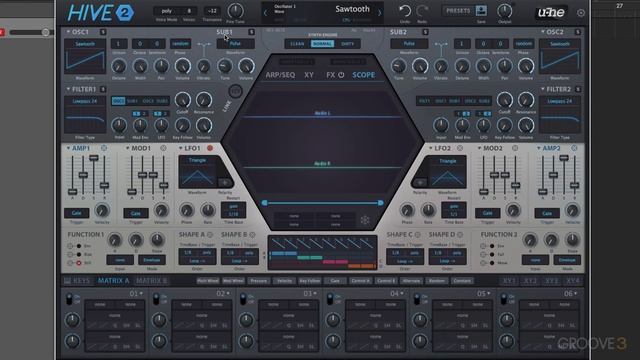This screenshot has width=640, height=360.
Task: Open the settings gear beside u-he logo
Action: 581,13
